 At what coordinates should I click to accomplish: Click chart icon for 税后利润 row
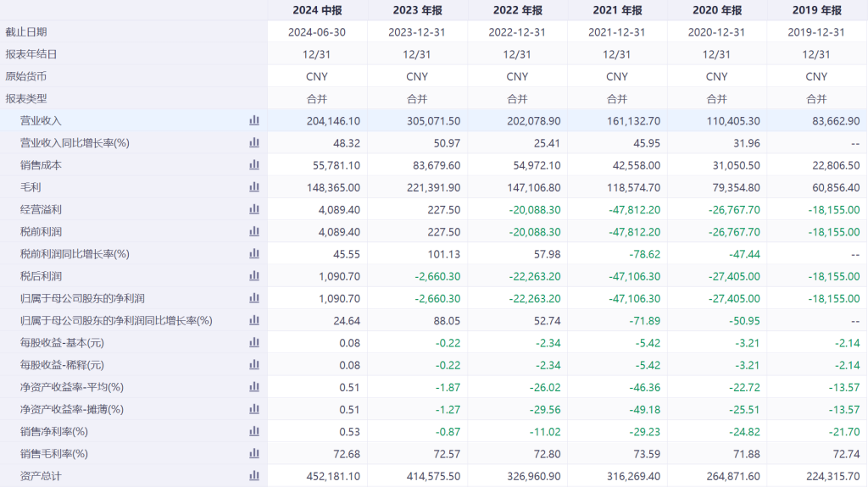[x=253, y=276]
